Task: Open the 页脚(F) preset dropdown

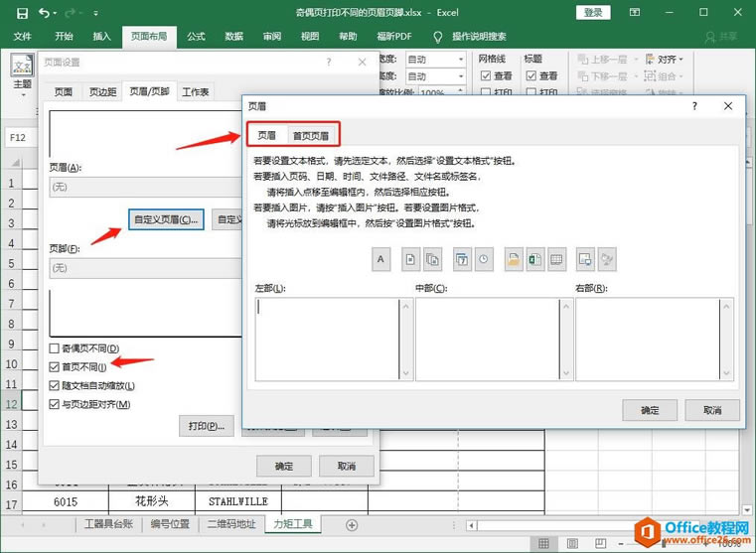Action: coord(146,268)
